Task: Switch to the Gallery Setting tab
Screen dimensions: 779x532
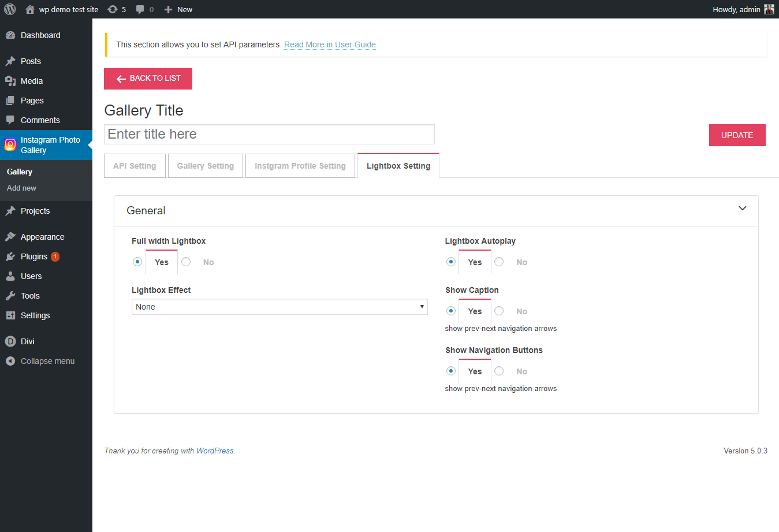Action: (206, 166)
